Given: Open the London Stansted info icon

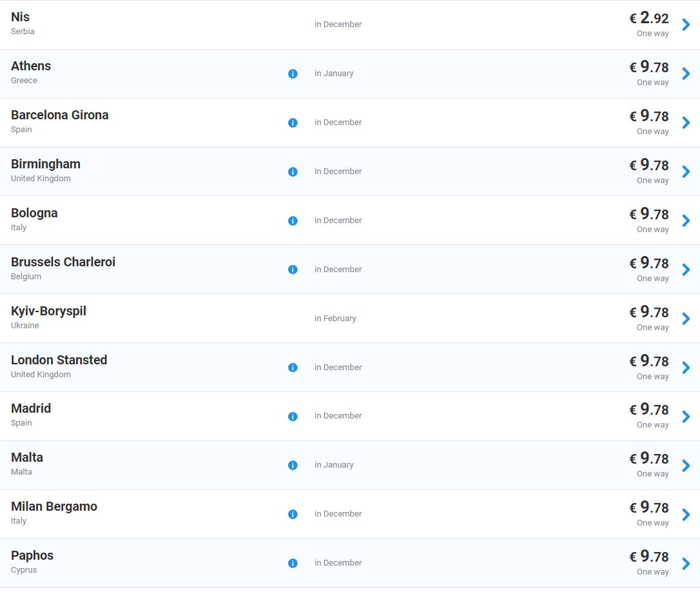Looking at the screenshot, I should coord(293,368).
